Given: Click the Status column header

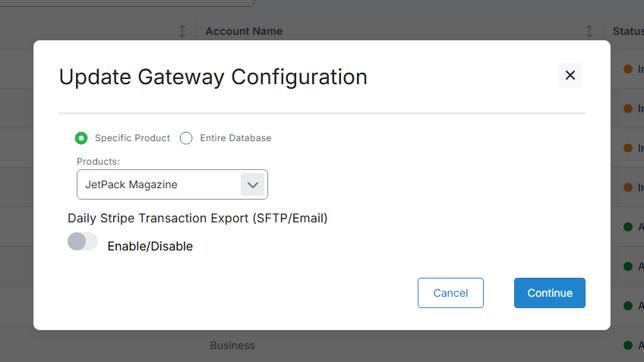Looking at the screenshot, I should [x=628, y=31].
